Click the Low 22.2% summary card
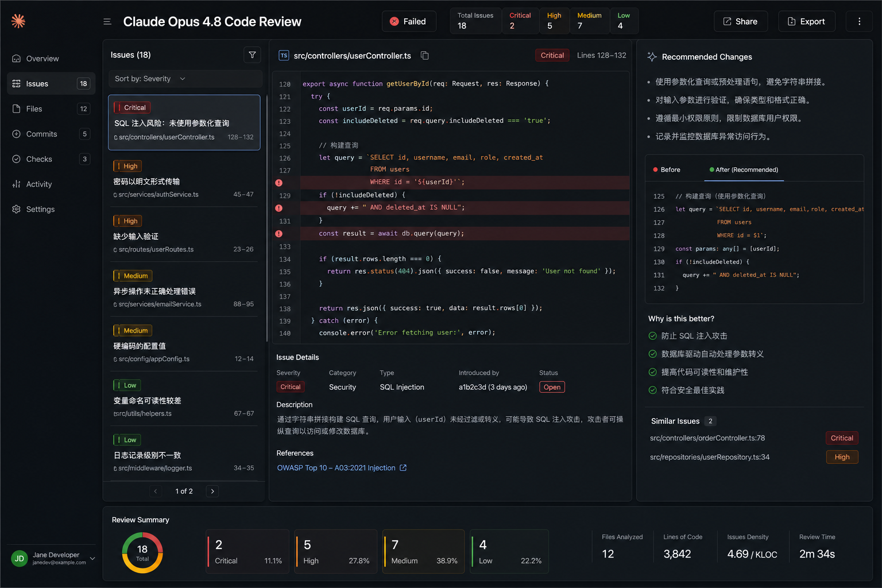 click(x=509, y=552)
